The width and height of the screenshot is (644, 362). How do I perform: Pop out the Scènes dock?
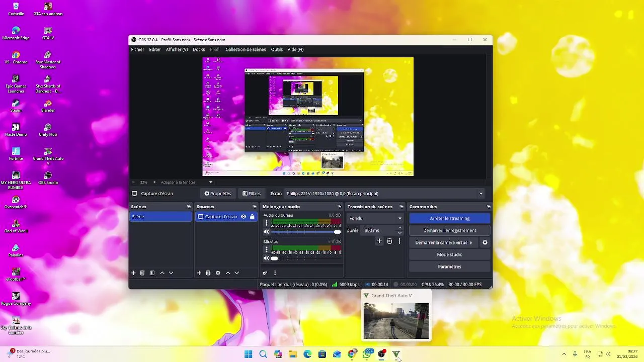click(189, 207)
